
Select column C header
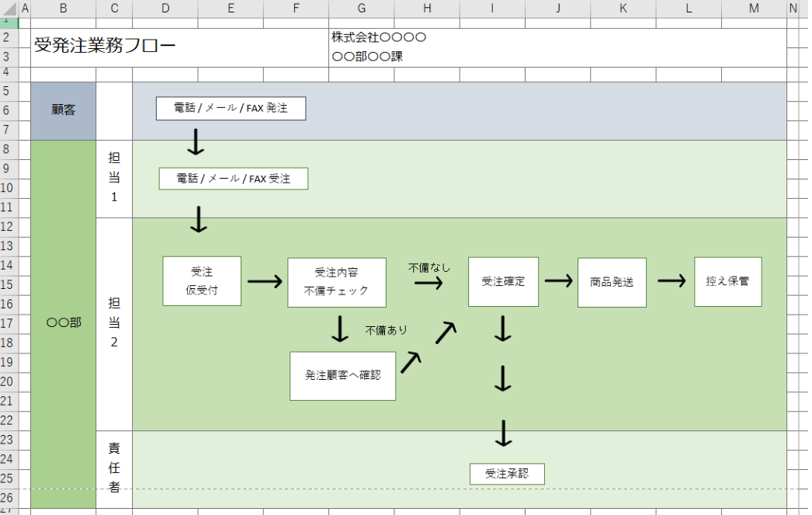114,9
